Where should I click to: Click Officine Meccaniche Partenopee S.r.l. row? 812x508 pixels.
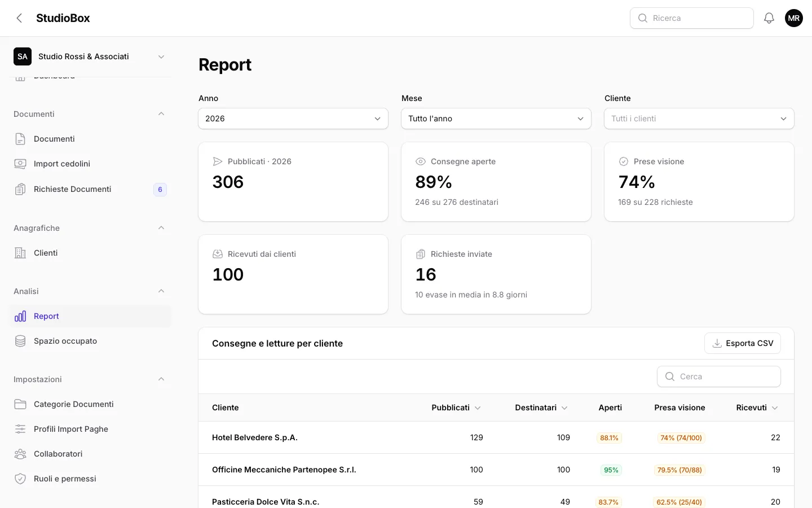click(x=496, y=470)
